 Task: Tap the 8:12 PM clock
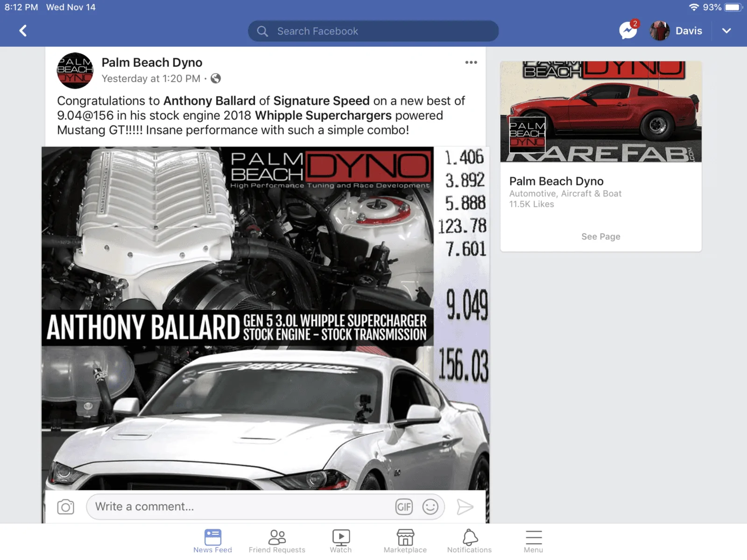tap(21, 7)
